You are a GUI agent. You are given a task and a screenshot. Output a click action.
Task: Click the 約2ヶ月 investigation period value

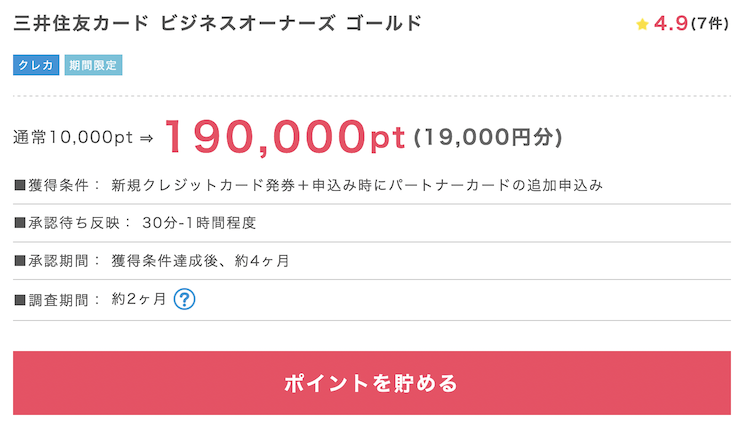tap(138, 299)
